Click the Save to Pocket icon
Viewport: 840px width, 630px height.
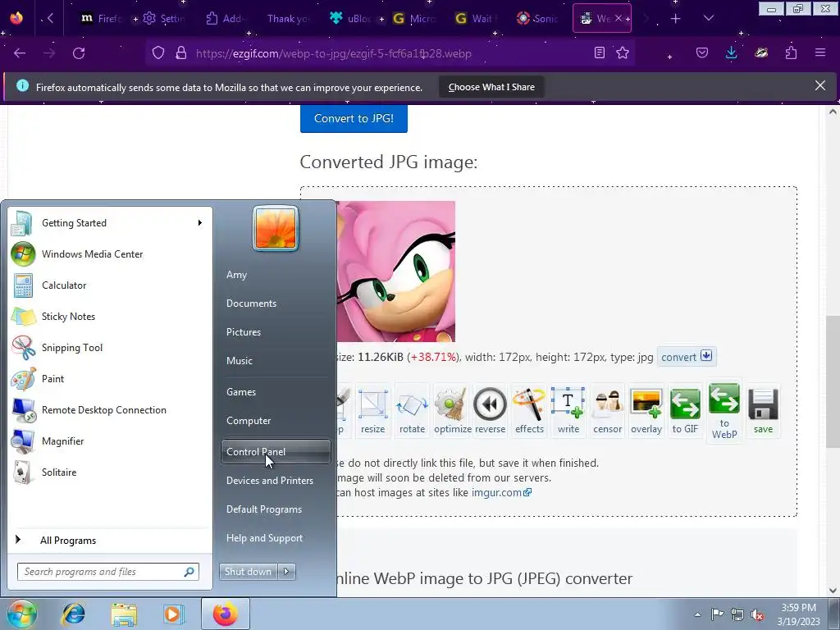tap(702, 52)
